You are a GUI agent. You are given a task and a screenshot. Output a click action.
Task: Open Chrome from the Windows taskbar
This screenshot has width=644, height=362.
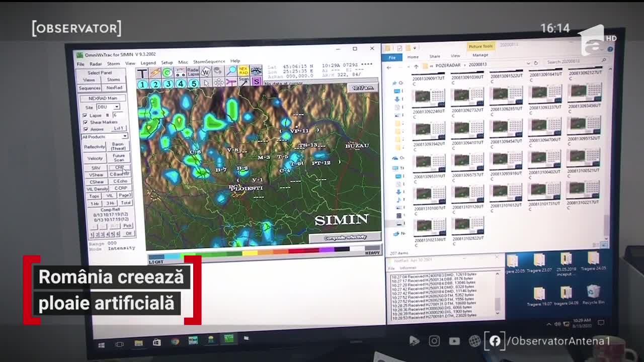tap(175, 342)
